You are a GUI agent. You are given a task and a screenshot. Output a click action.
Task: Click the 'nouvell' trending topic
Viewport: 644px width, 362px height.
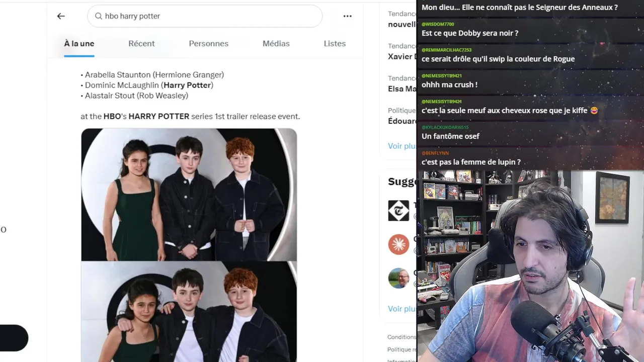[x=402, y=24]
